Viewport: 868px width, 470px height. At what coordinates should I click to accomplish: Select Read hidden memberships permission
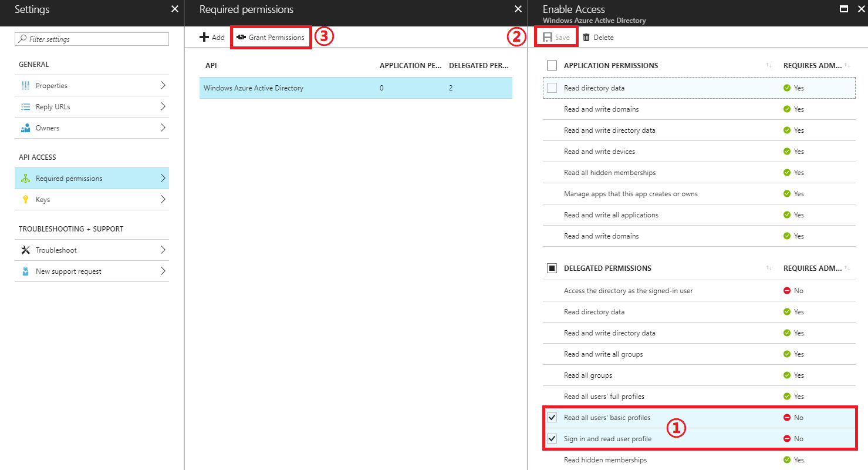[x=699, y=460]
